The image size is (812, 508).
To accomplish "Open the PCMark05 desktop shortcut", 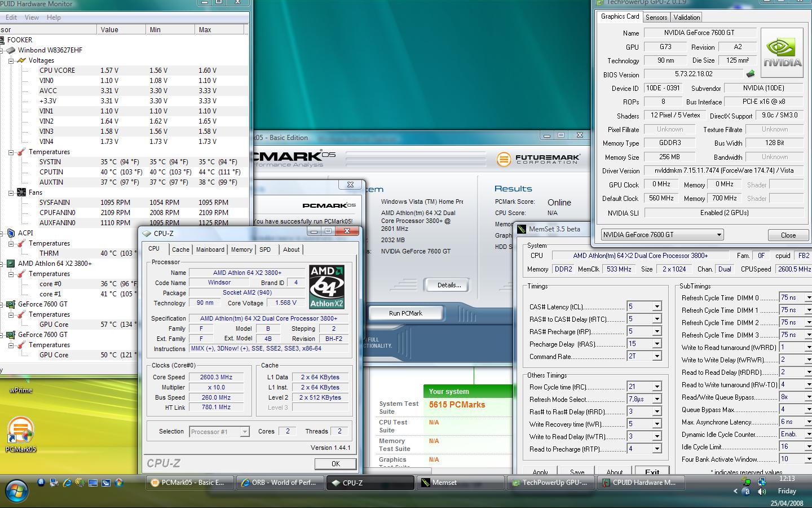I will 20,435.
